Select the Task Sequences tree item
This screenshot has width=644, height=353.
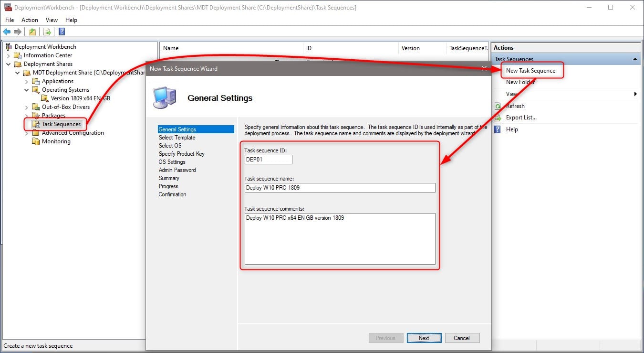(x=61, y=124)
